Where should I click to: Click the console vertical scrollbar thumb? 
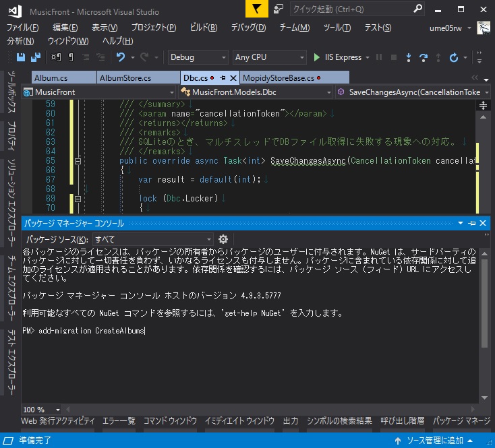[484, 303]
